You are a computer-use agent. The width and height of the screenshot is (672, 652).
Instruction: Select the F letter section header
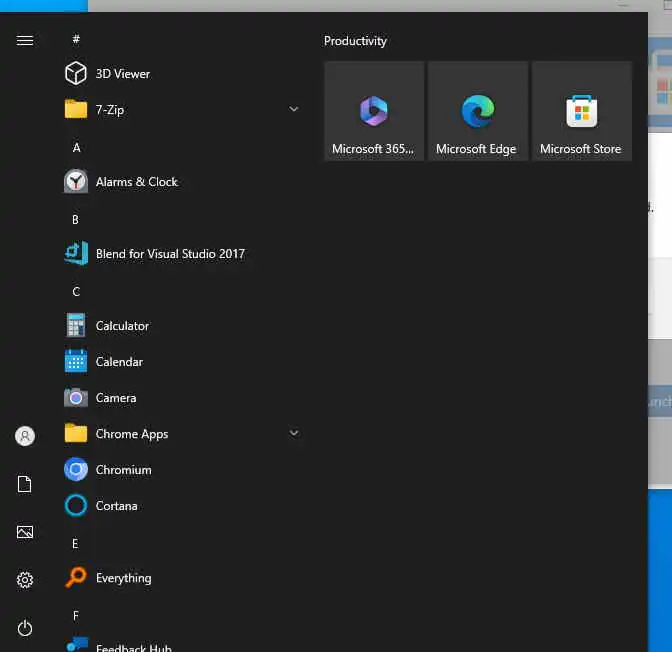(75, 616)
